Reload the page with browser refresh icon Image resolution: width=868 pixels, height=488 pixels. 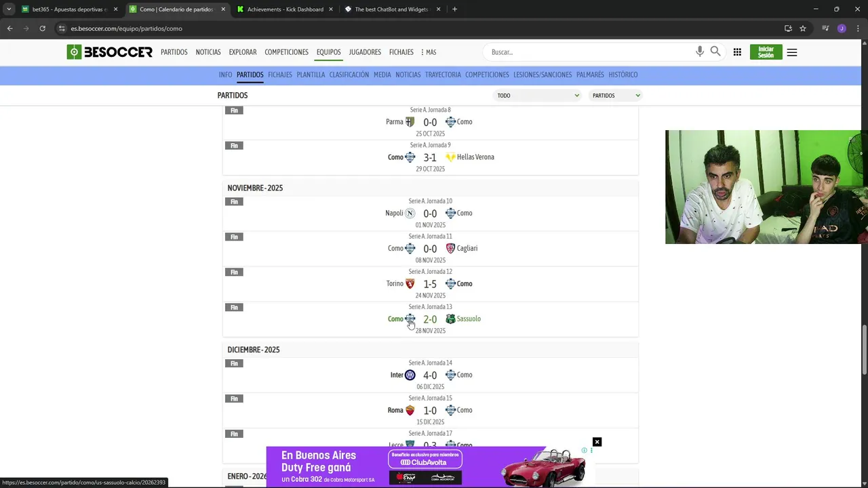pos(42,28)
